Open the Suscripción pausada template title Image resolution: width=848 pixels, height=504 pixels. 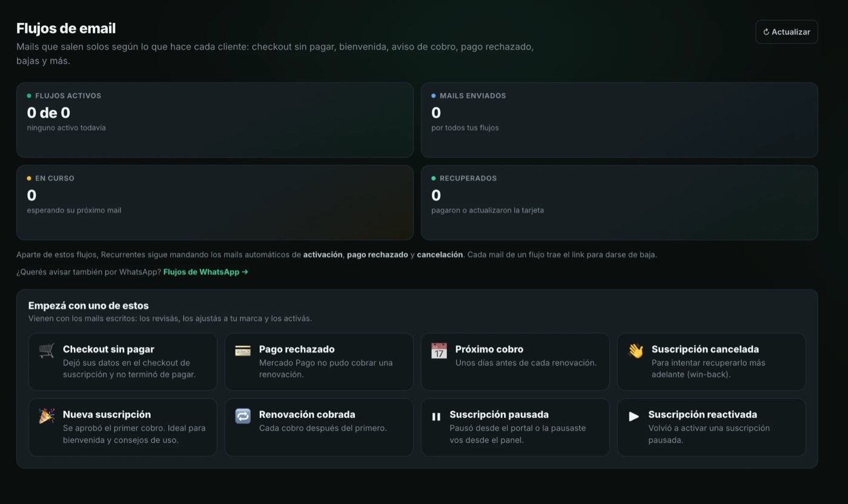[499, 414]
